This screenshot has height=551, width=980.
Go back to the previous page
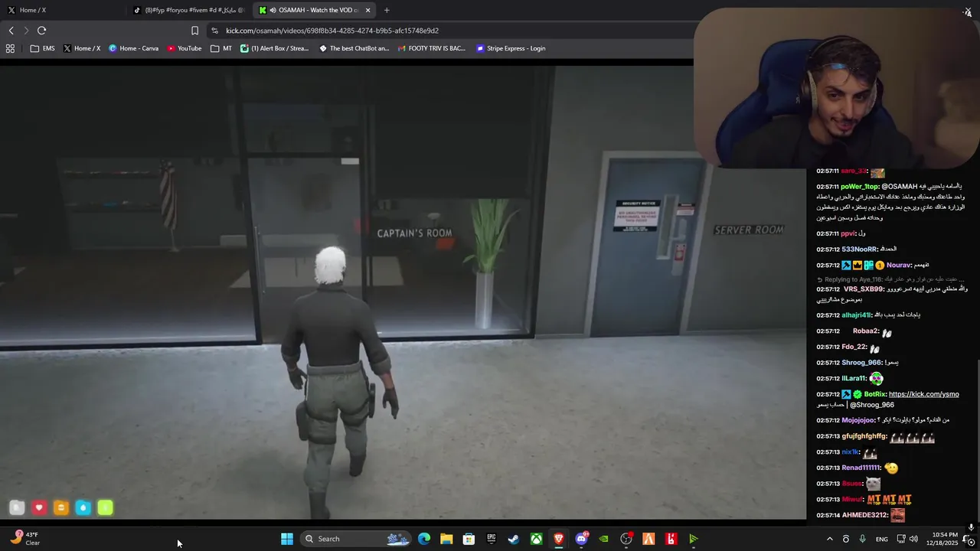pos(11,31)
